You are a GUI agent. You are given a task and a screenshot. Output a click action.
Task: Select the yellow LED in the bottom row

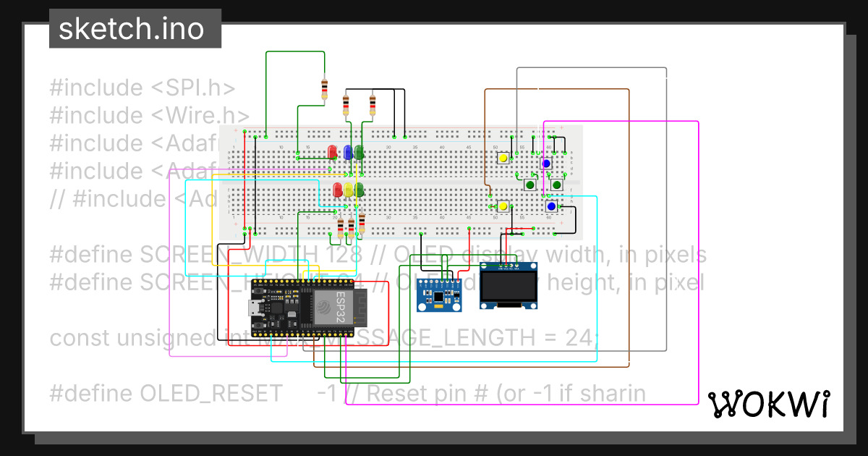(349, 190)
